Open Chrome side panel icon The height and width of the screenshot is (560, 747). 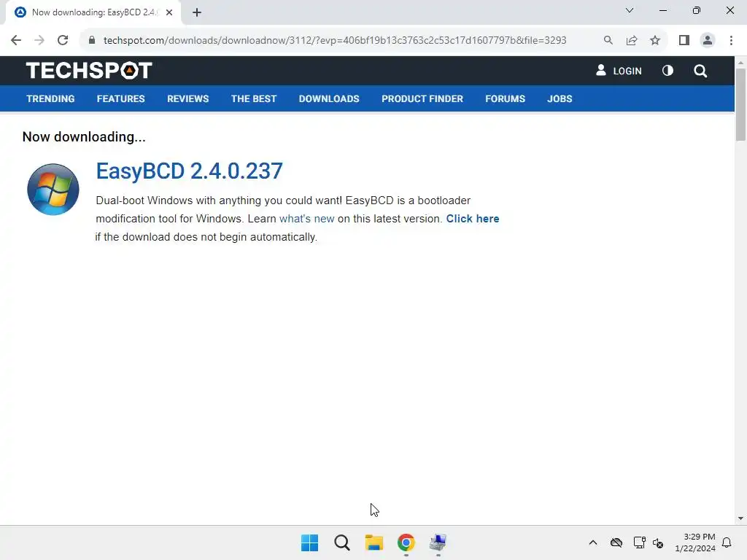[x=684, y=41]
